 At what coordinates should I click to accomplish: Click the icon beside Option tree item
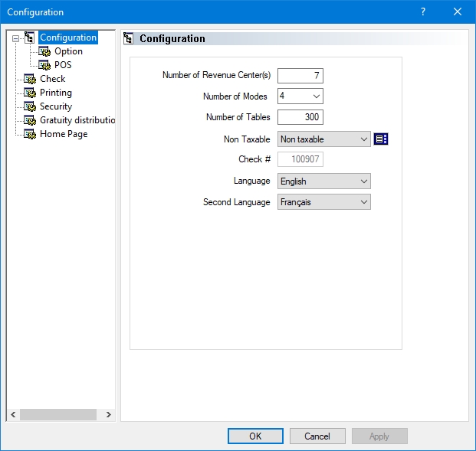(44, 51)
